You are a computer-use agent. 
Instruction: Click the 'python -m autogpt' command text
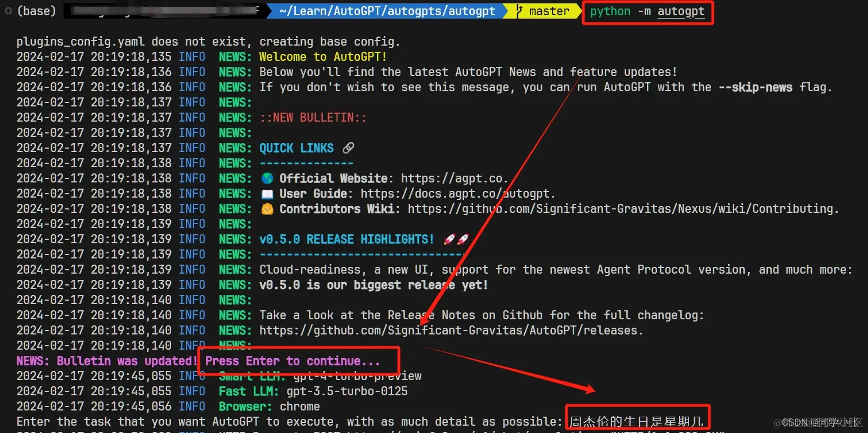[x=647, y=11]
